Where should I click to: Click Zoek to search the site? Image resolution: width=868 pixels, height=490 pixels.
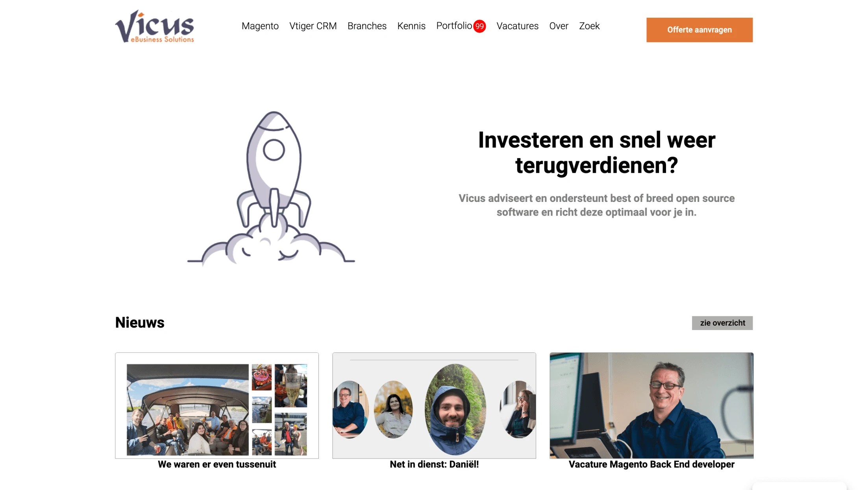pos(589,26)
